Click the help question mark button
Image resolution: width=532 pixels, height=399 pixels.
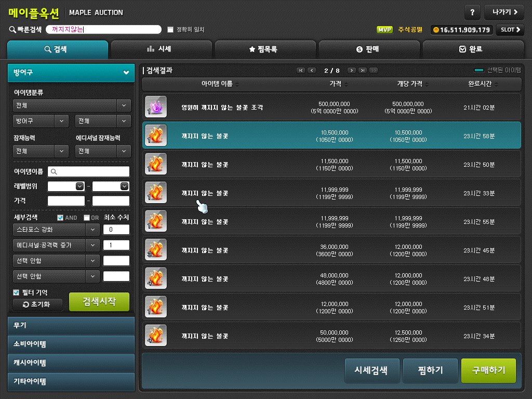point(472,12)
